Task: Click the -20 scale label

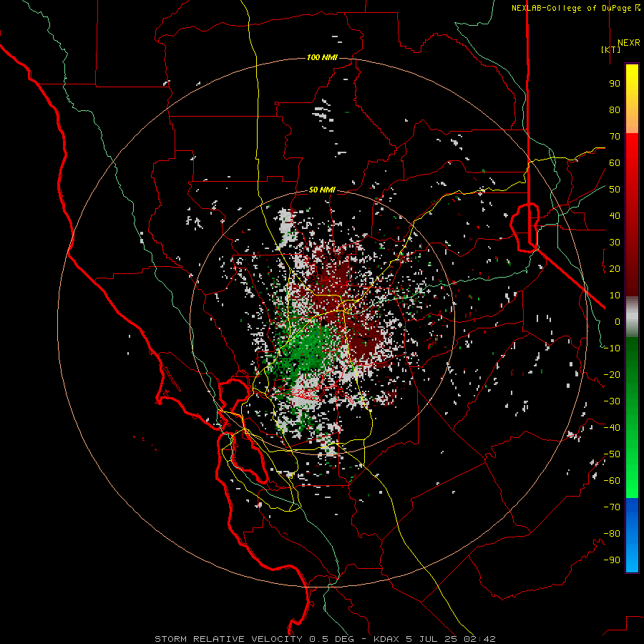Action: tap(612, 374)
